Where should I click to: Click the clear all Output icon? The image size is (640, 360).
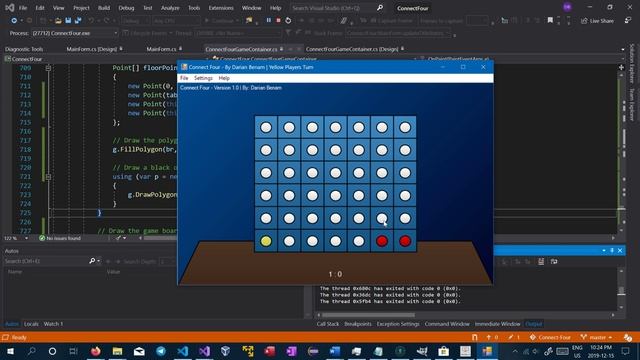(541, 261)
